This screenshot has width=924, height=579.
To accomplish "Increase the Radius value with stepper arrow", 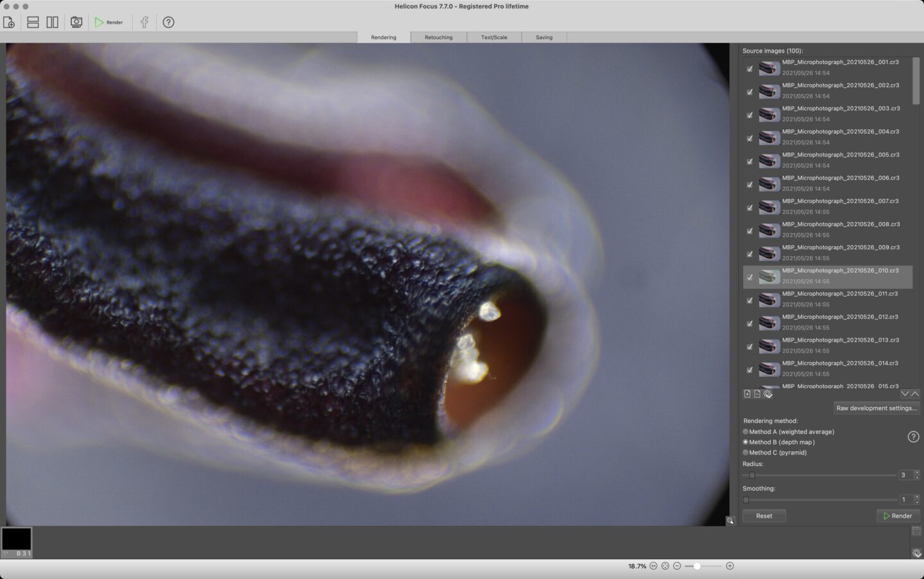I will pyautogui.click(x=917, y=472).
